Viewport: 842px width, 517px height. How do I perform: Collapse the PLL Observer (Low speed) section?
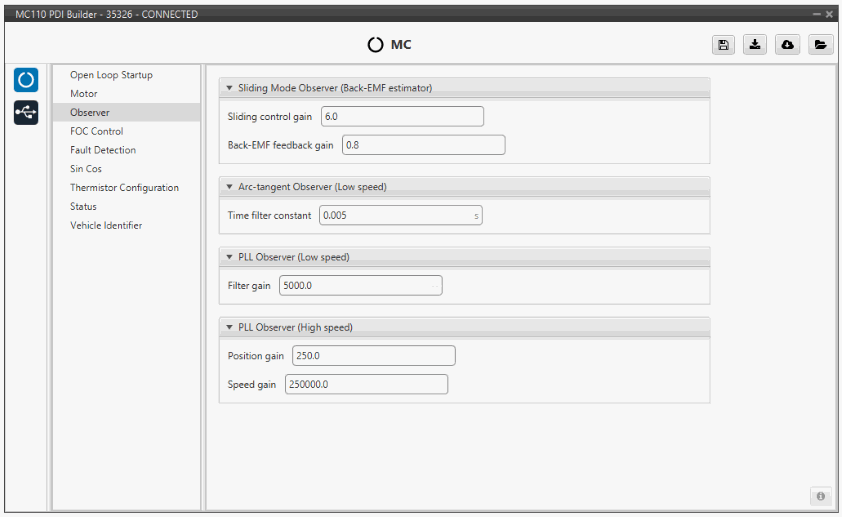(x=229, y=257)
